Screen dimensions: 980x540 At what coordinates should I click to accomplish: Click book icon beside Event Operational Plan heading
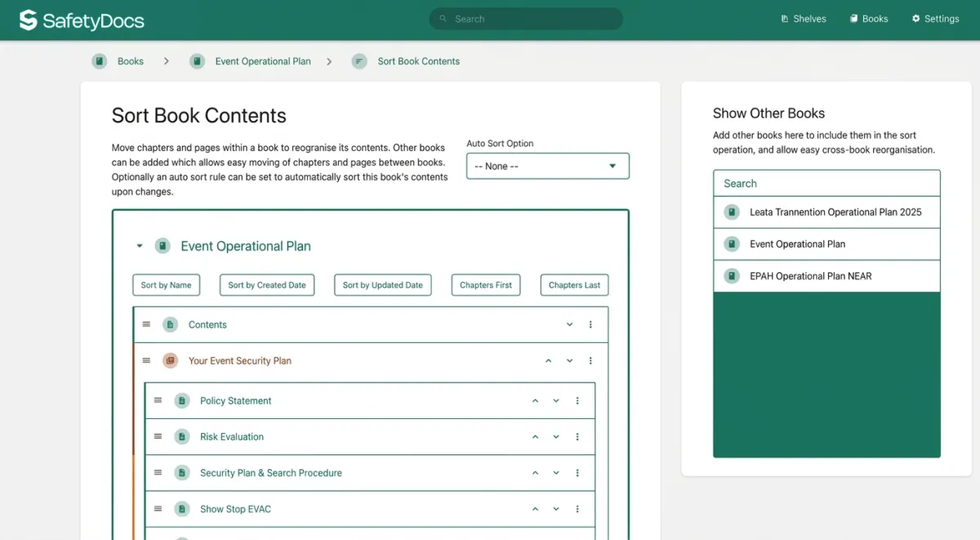[x=163, y=246]
